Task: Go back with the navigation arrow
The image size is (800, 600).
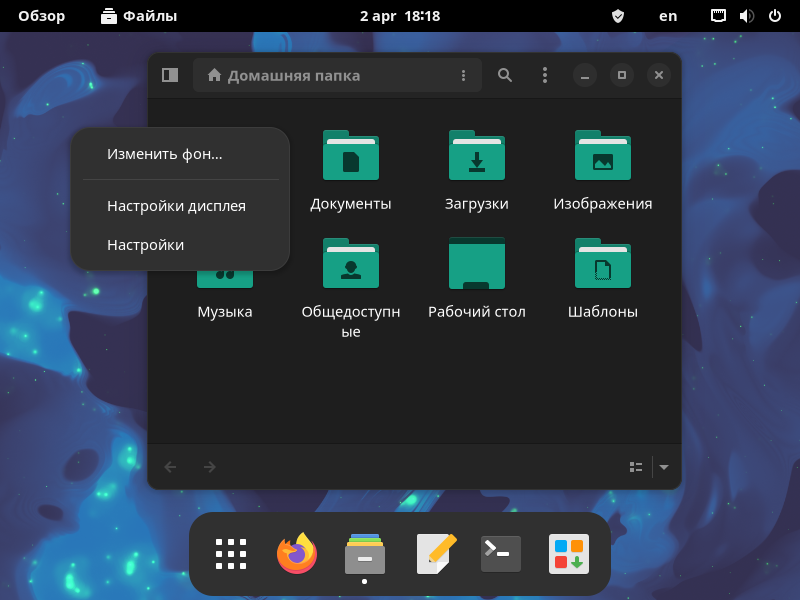Action: tap(170, 466)
